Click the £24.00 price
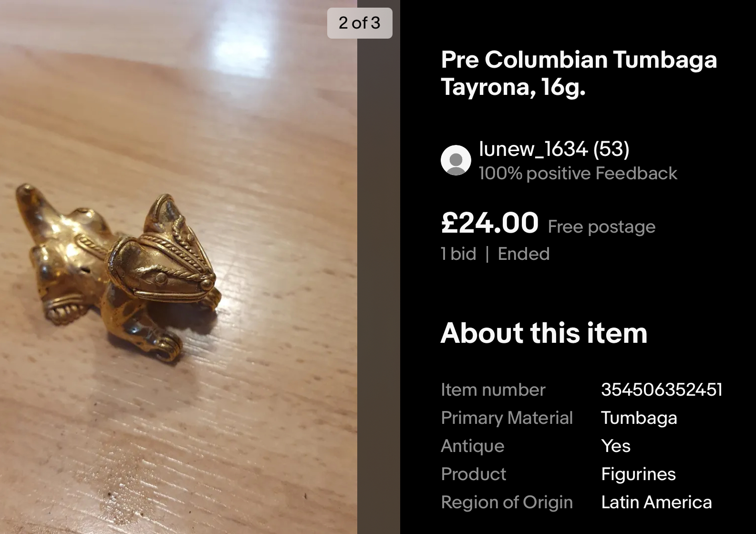This screenshot has width=756, height=534. pyautogui.click(x=490, y=223)
